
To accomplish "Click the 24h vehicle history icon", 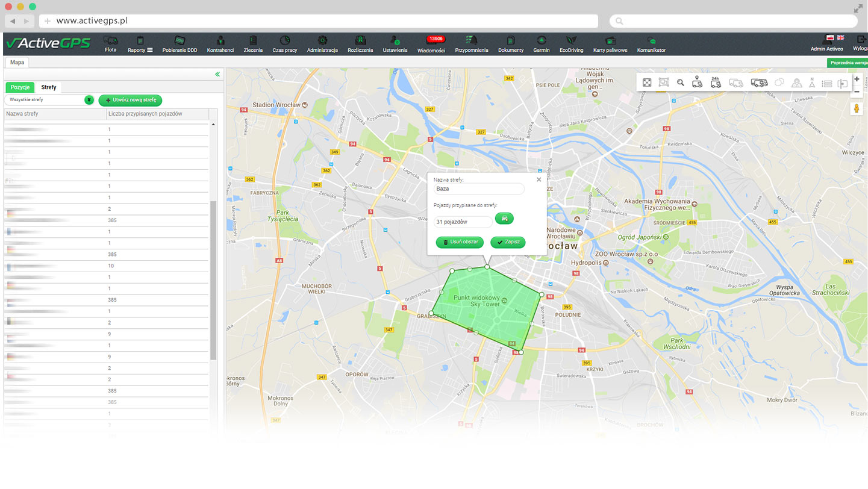I will (716, 83).
